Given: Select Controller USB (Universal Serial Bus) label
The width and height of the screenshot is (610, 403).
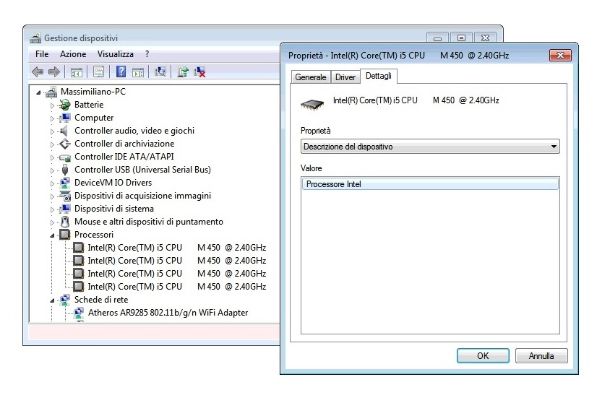Looking at the screenshot, I should pos(142,170).
